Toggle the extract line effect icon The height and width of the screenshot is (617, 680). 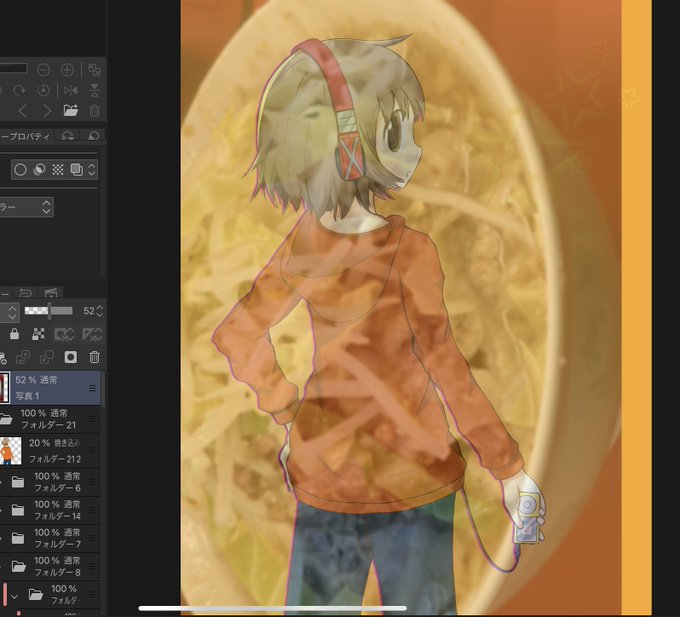pos(39,170)
